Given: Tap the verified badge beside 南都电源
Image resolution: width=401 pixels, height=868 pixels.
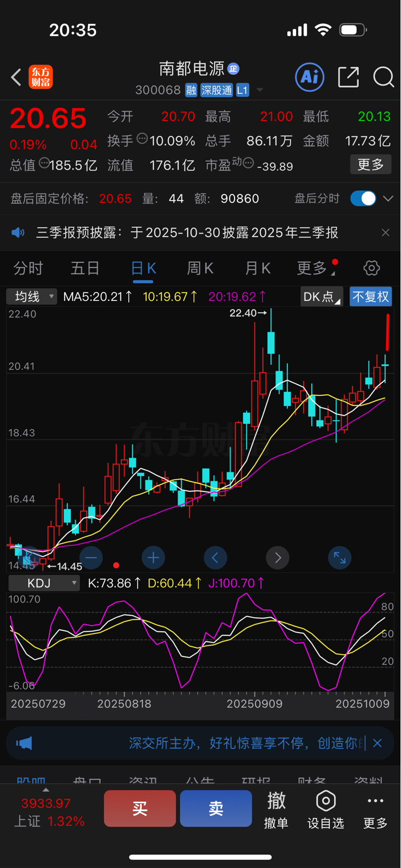Looking at the screenshot, I should [234, 68].
